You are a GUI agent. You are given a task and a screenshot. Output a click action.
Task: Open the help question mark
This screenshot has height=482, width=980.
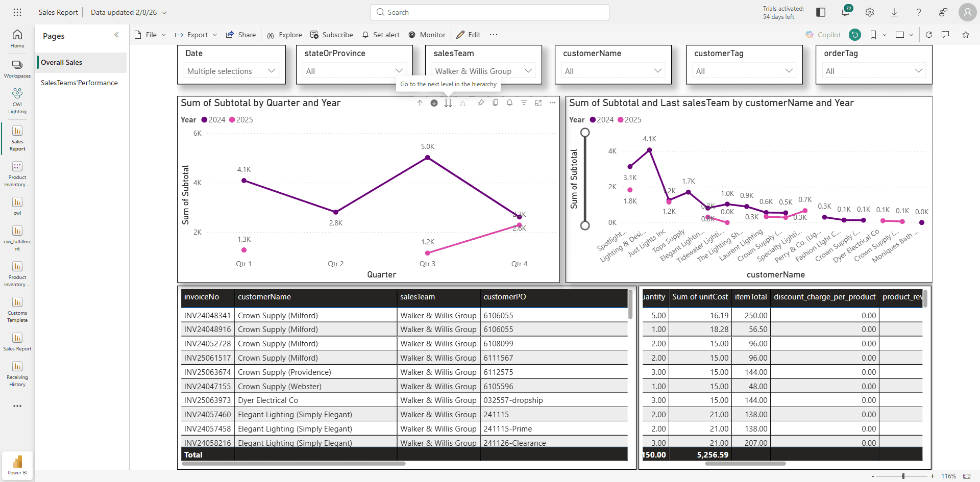pyautogui.click(x=919, y=12)
